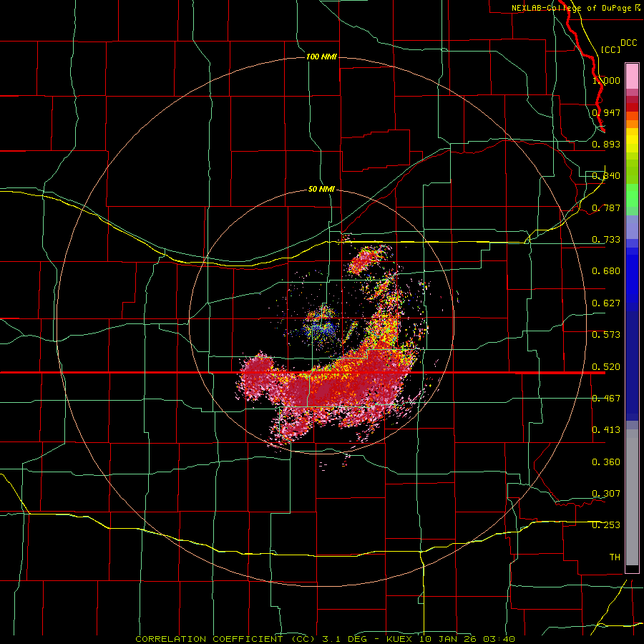Click the 1.000 value on the color scale

pyautogui.click(x=606, y=80)
